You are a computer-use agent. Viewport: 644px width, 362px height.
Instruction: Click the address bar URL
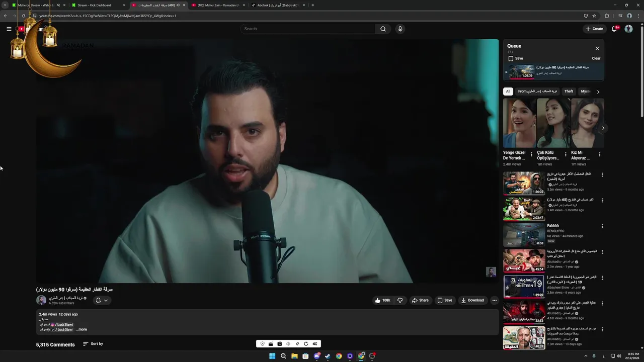pos(108,16)
